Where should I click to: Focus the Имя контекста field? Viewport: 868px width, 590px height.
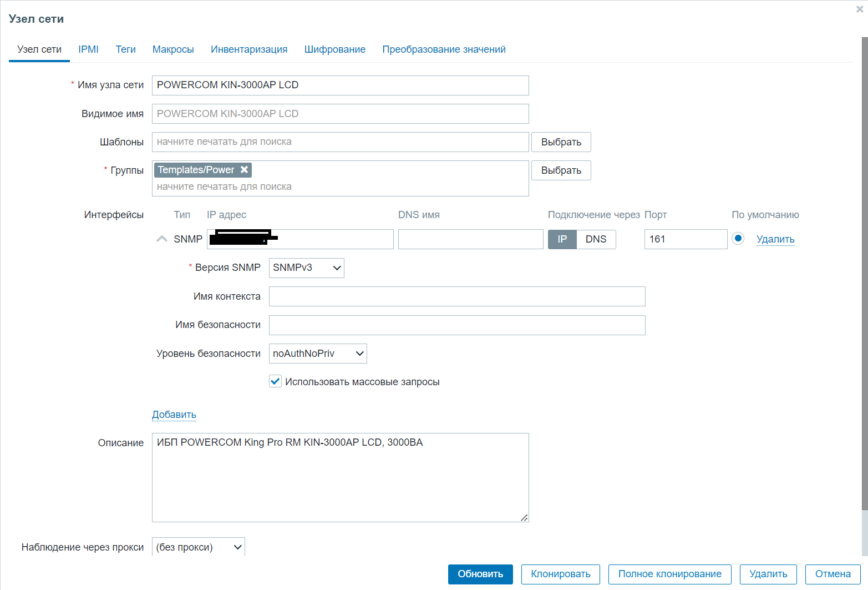click(457, 296)
